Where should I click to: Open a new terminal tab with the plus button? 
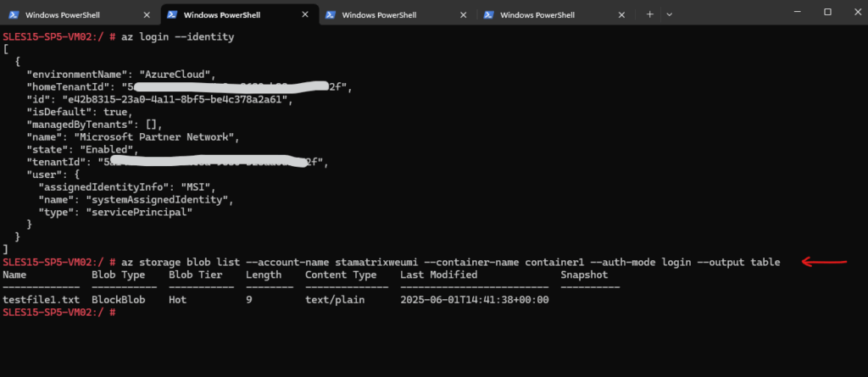coord(650,14)
